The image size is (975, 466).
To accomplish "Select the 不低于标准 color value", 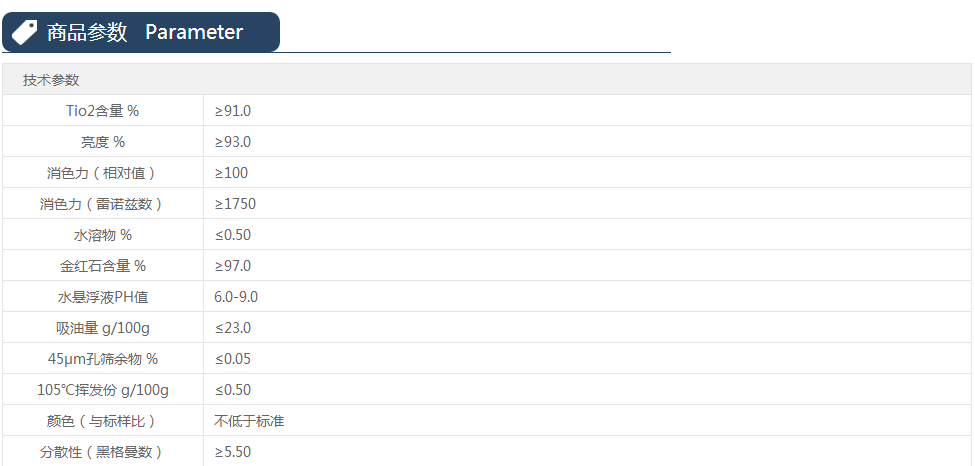I will pos(249,421).
